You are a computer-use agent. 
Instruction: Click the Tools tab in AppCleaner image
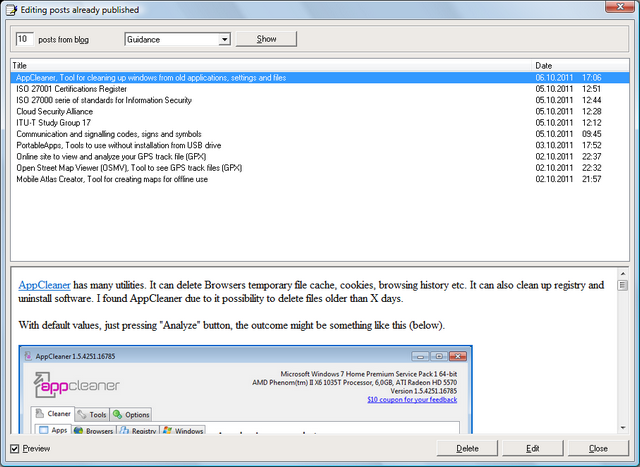point(92,415)
